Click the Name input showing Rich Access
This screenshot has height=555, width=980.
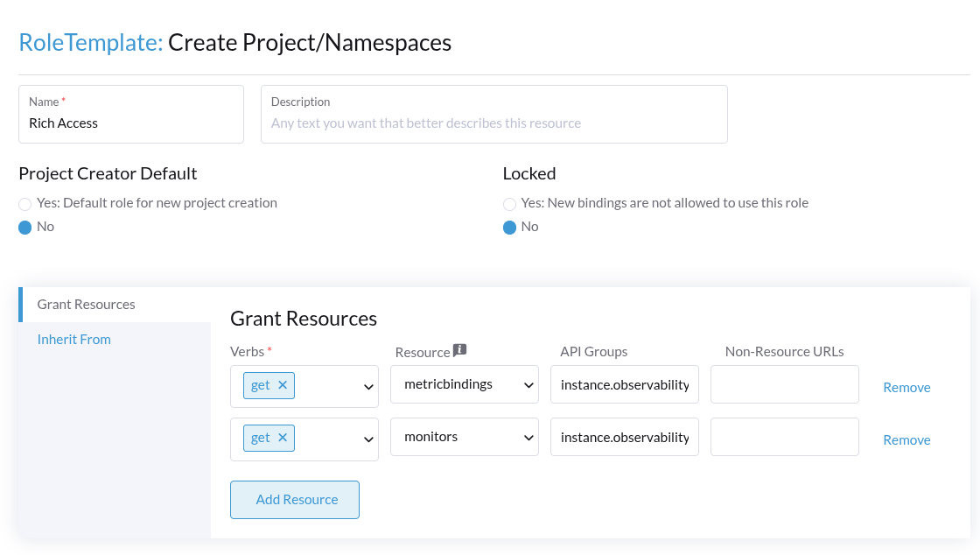pos(131,123)
